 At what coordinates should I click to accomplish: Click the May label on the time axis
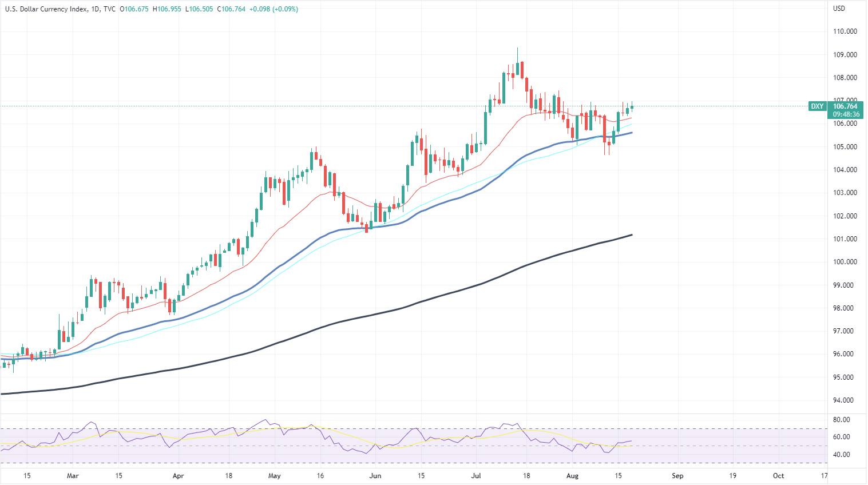(275, 476)
